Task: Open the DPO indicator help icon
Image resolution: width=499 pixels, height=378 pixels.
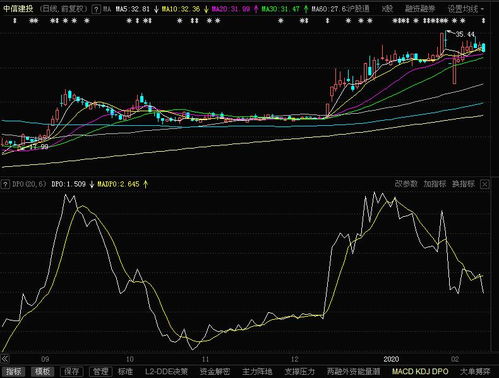Action: [5, 184]
